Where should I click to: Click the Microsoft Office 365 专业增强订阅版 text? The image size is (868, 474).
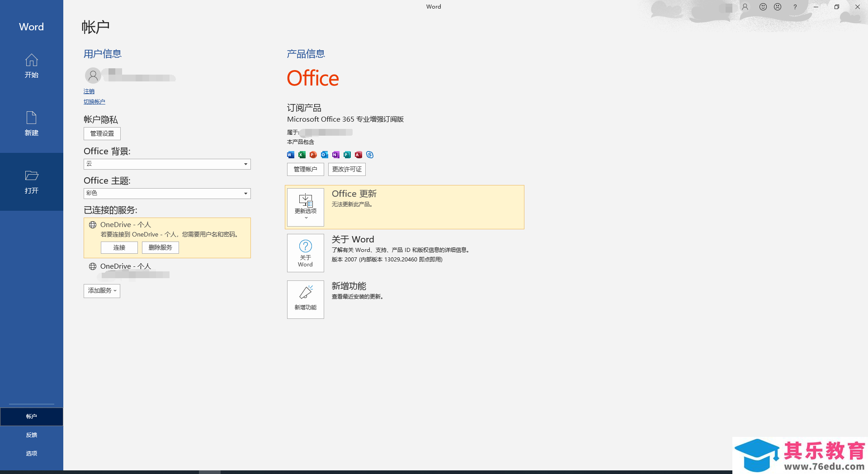coord(345,119)
